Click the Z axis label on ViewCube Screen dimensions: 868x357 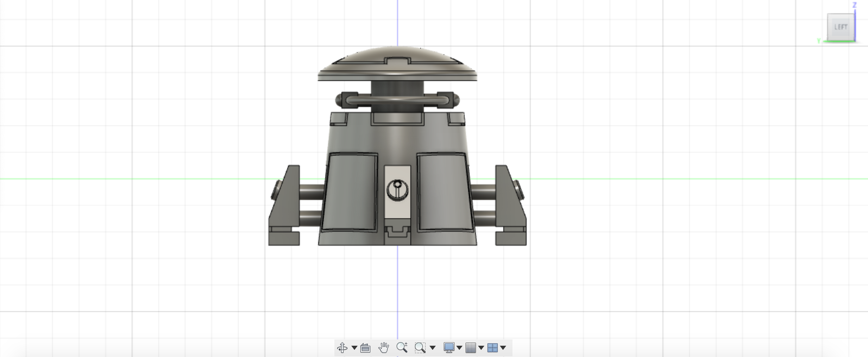pyautogui.click(x=855, y=5)
